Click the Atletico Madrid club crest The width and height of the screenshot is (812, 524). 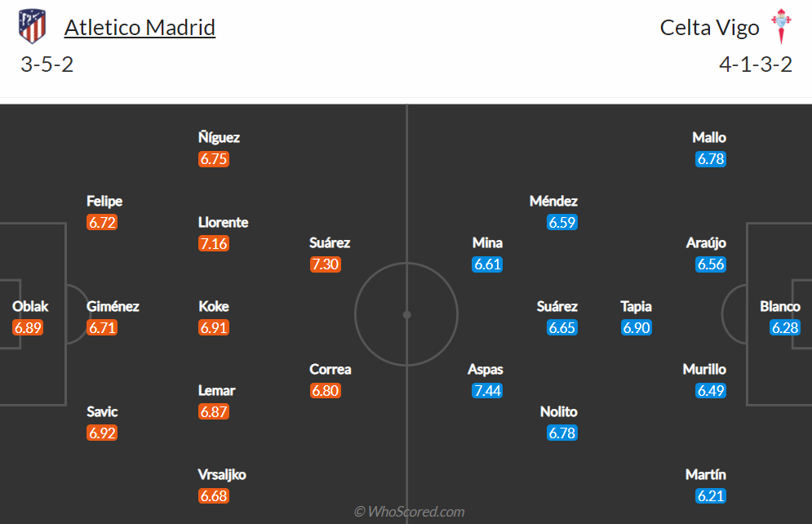pos(32,26)
